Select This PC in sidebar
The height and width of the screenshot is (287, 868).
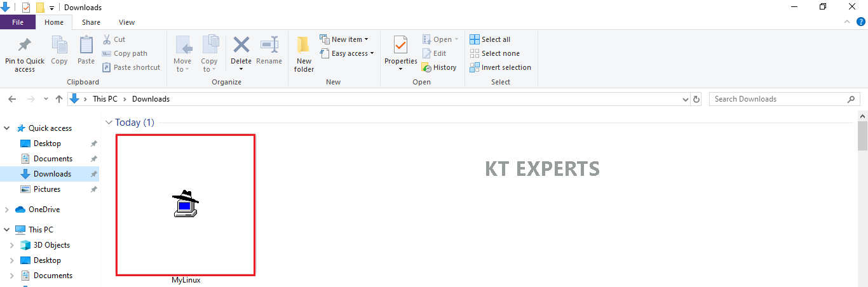coord(41,230)
